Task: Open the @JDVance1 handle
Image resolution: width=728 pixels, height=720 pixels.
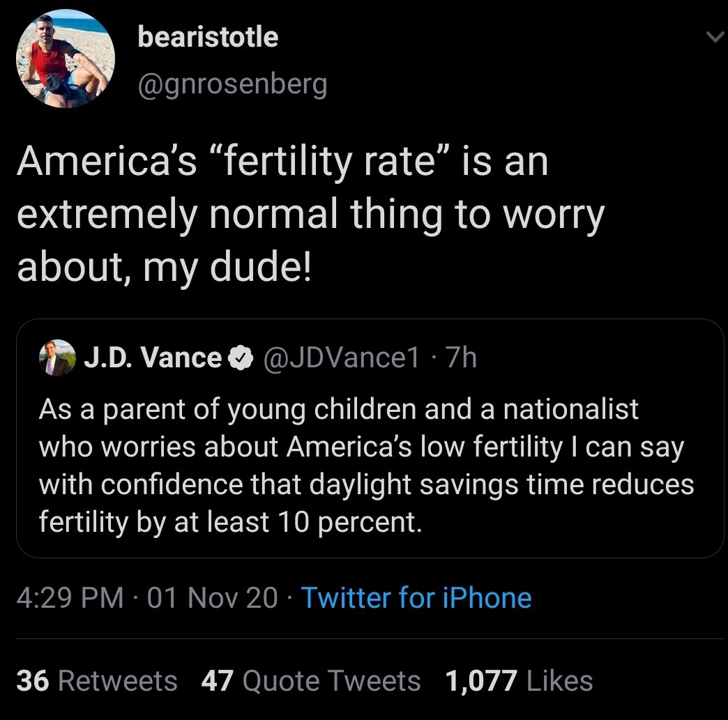Action: (340, 358)
